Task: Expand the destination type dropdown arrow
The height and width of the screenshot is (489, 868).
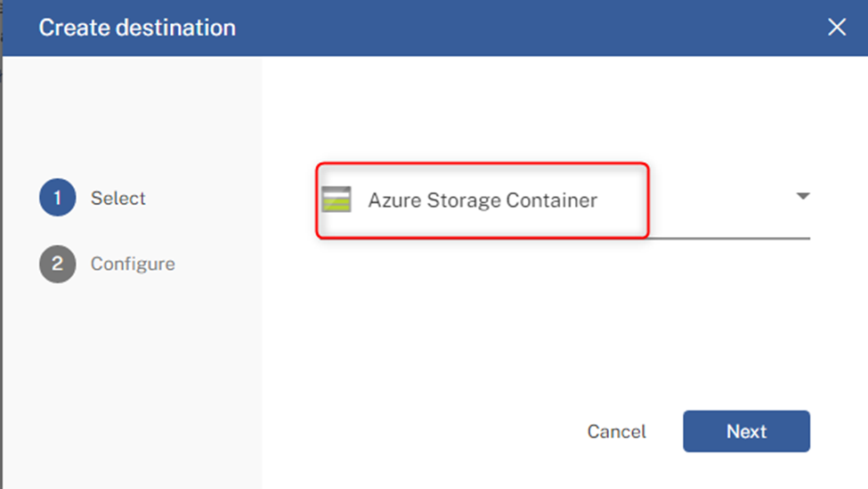Action: point(803,196)
